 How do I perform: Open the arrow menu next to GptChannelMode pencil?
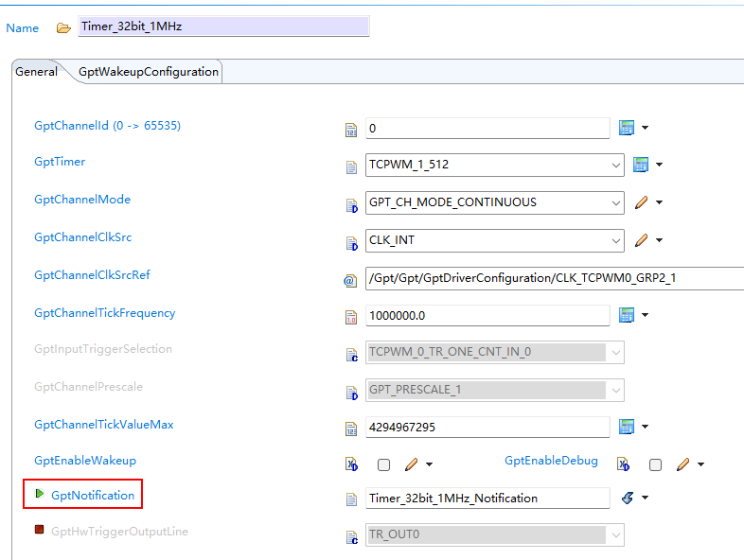pos(659,202)
